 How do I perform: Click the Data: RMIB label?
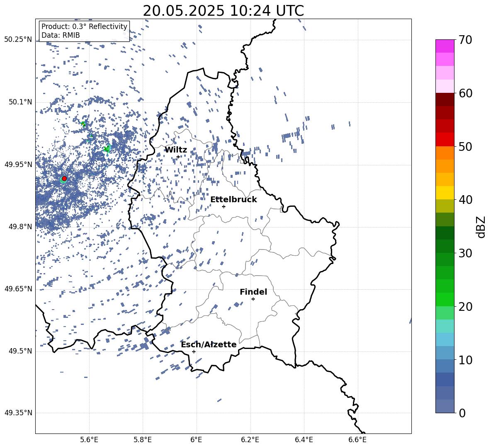point(61,35)
